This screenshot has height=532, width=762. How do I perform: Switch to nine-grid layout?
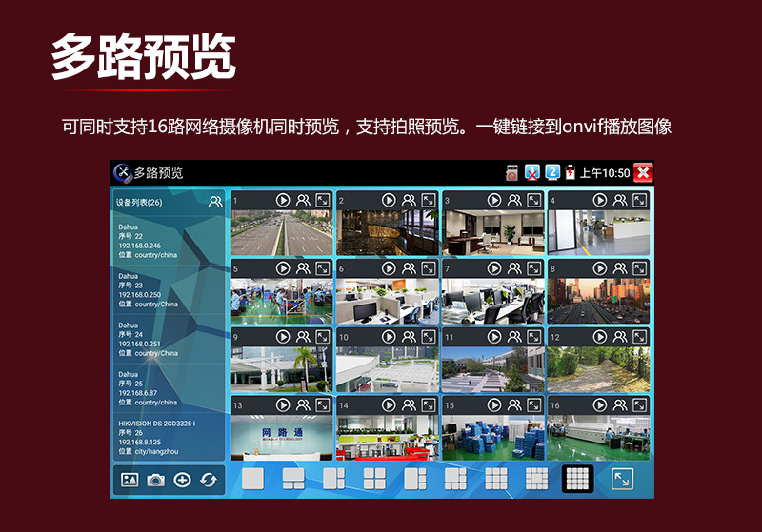pyautogui.click(x=496, y=479)
